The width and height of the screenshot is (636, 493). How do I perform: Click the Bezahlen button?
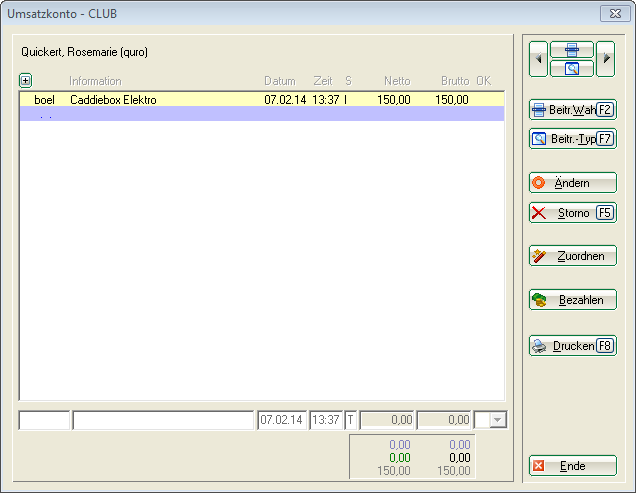point(573,299)
